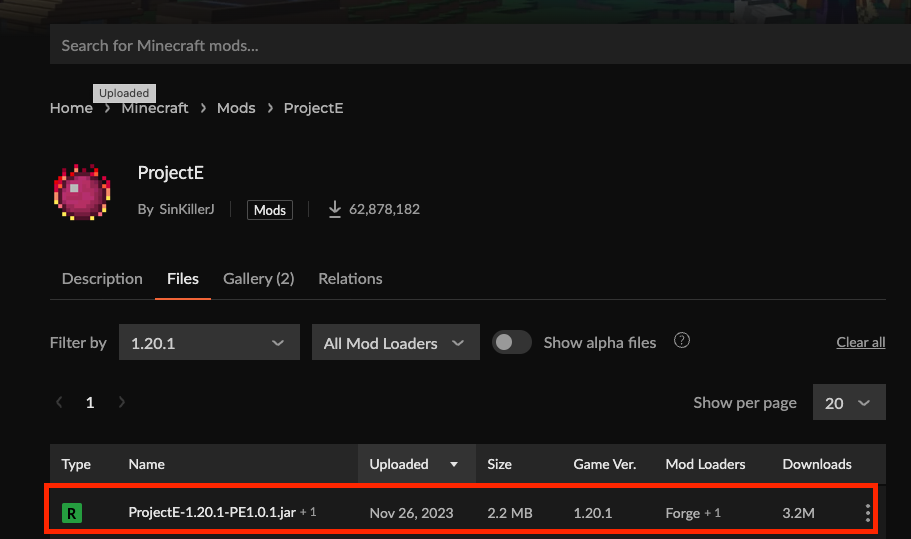Open the alpha files help question mark
Viewport: 911px width, 539px height.
pos(682,340)
